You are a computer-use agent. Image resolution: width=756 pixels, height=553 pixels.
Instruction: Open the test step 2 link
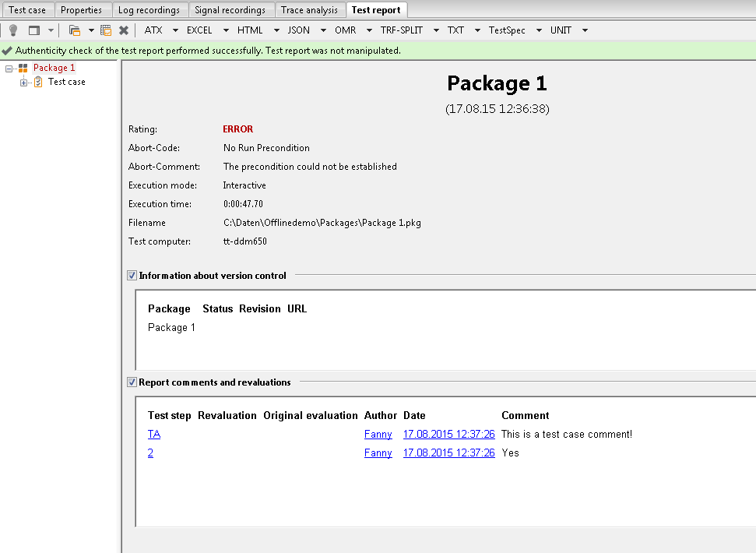point(150,453)
